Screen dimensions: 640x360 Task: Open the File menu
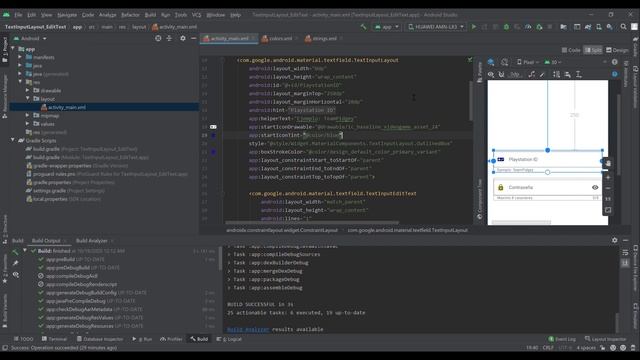18,15
